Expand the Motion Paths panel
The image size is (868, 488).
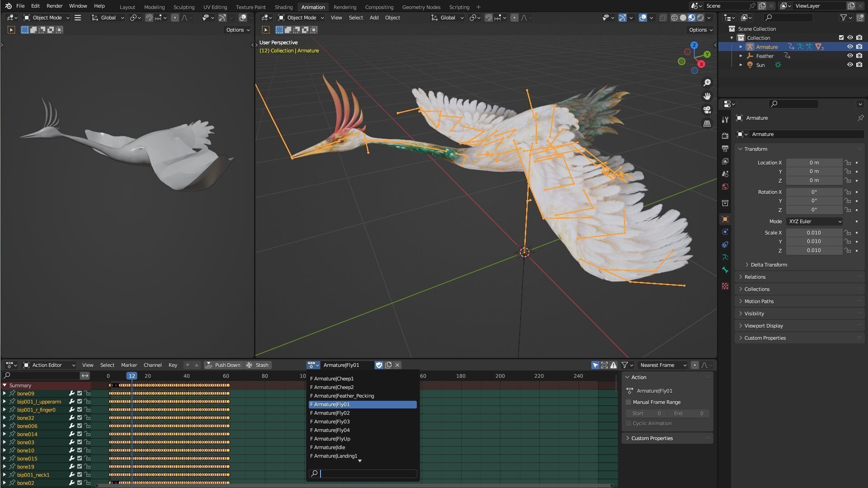click(x=759, y=301)
